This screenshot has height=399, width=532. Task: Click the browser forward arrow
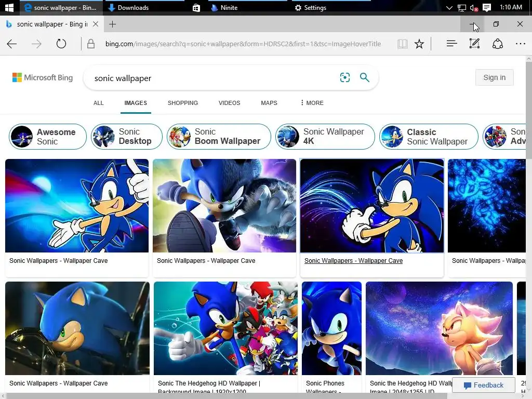click(x=36, y=44)
